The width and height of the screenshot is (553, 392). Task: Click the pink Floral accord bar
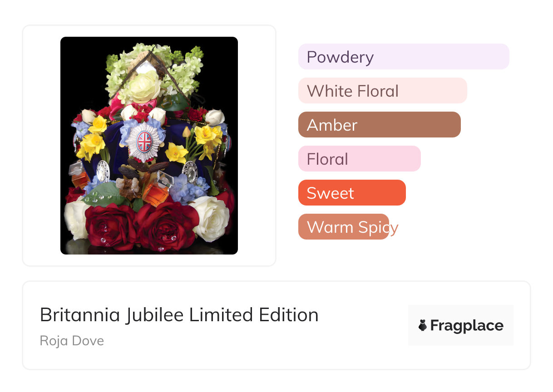(x=359, y=159)
